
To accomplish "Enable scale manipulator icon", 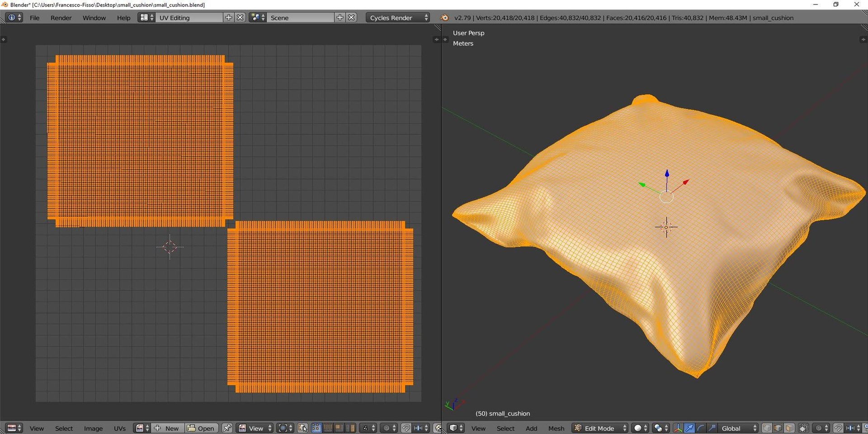I will coord(712,428).
